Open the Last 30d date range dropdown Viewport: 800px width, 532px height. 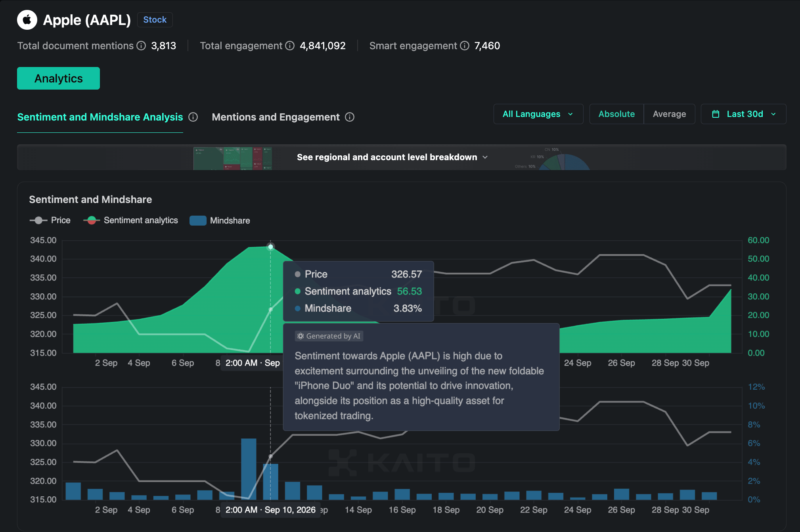(x=743, y=114)
